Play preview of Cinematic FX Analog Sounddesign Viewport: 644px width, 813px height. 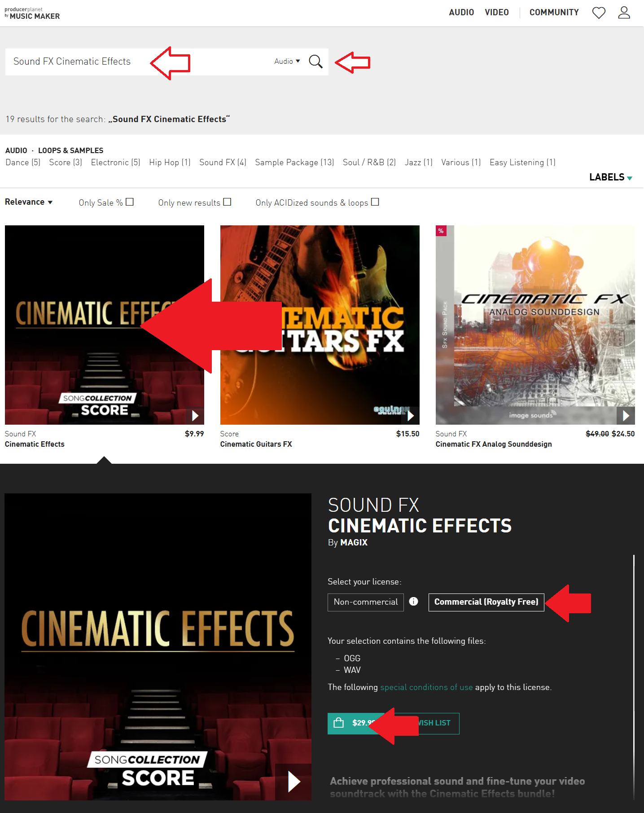pyautogui.click(x=626, y=416)
